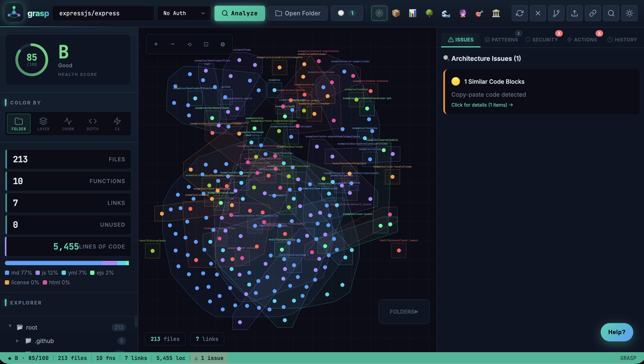The height and width of the screenshot is (364, 644).
Task: Open the No Auth dropdown
Action: pos(184,13)
